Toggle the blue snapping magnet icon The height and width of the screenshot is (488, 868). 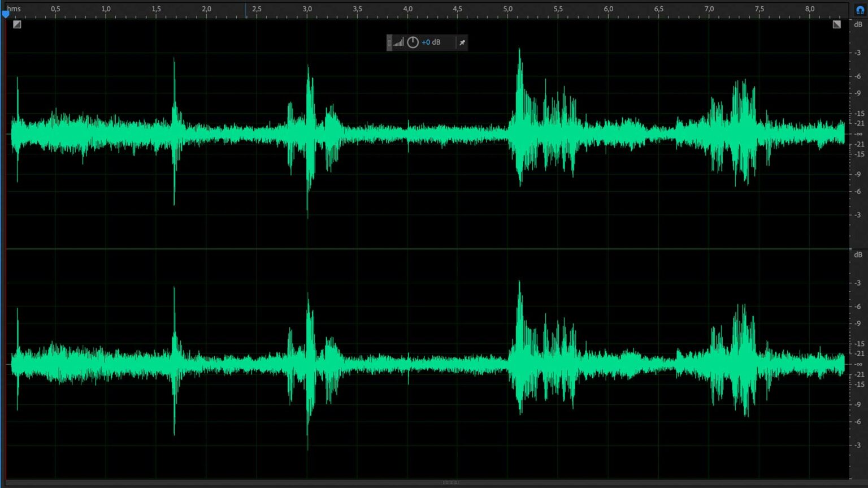coord(860,10)
